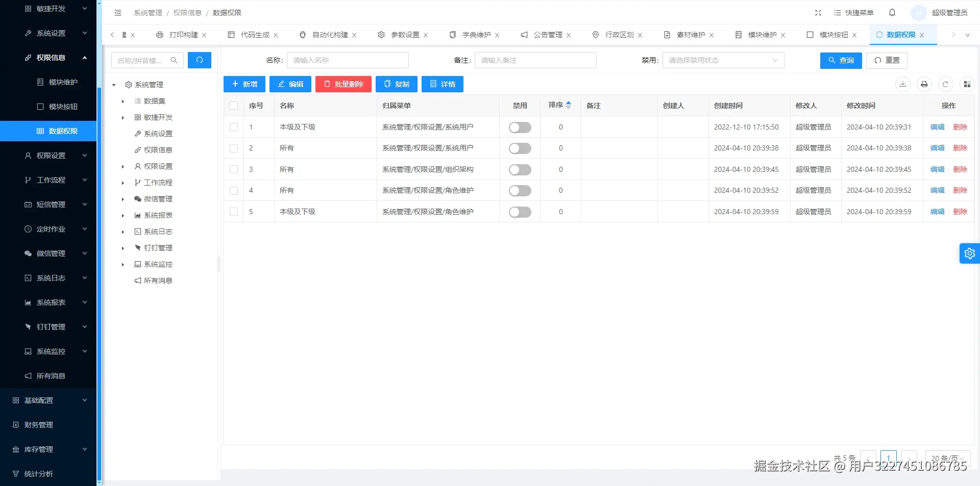Switch to the 公告管理 tab

(x=548, y=35)
